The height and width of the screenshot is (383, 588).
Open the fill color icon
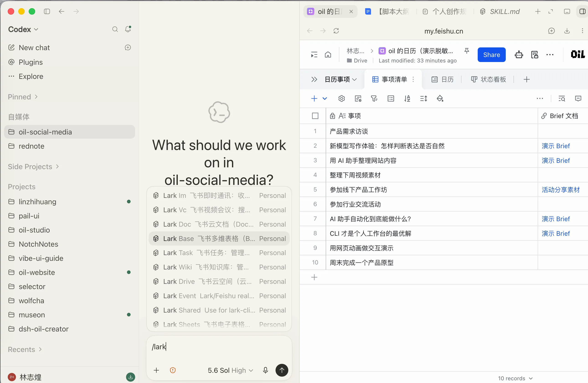(440, 98)
